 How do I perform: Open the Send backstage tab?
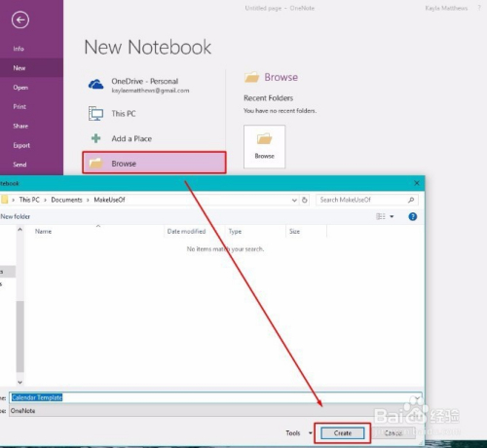pyautogui.click(x=19, y=165)
